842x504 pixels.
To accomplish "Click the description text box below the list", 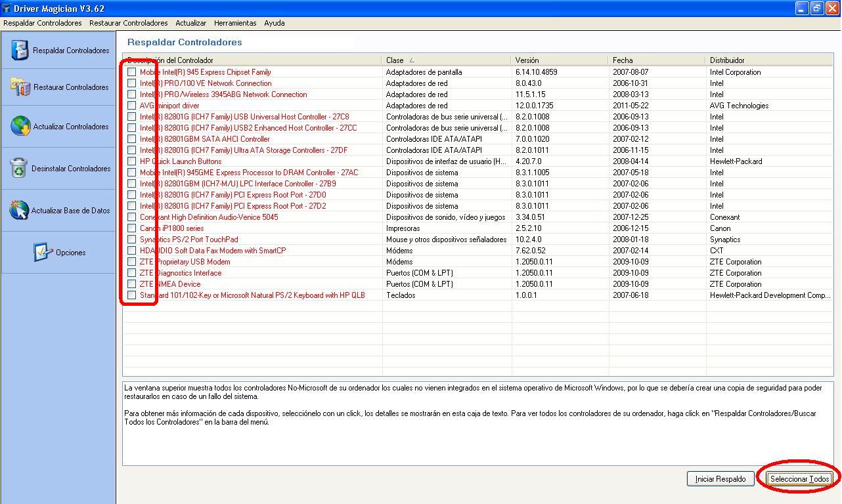I will pyautogui.click(x=477, y=423).
